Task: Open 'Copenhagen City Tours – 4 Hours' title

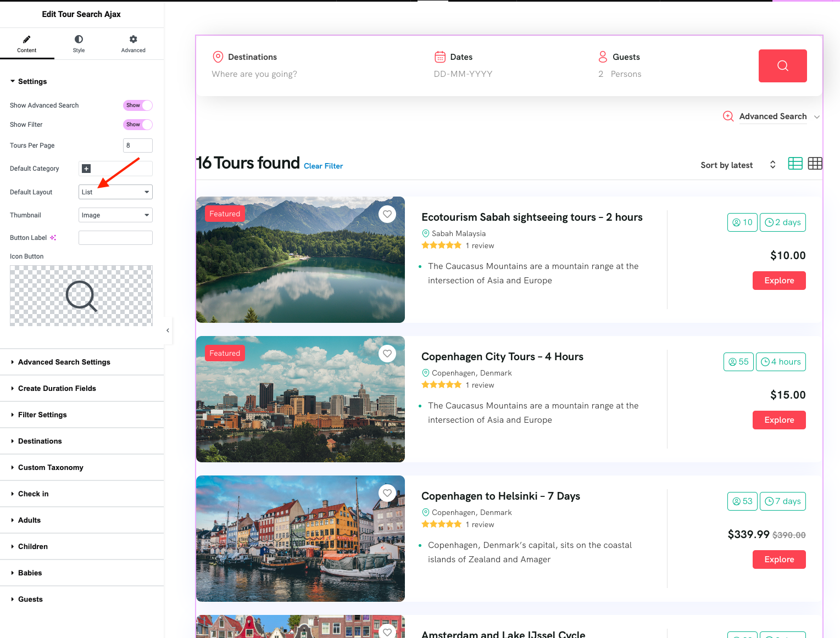Action: click(502, 357)
